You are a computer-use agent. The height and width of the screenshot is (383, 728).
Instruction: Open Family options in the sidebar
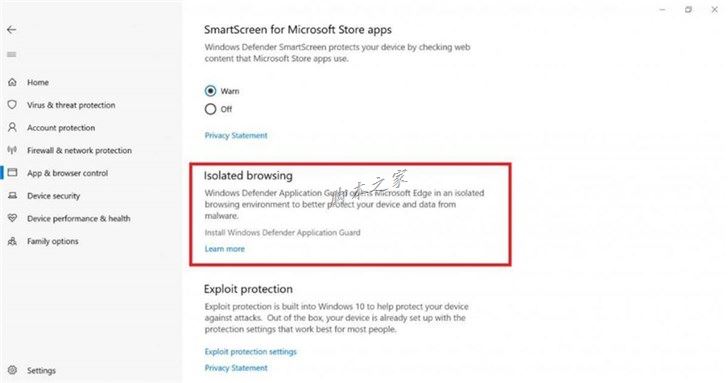52,241
